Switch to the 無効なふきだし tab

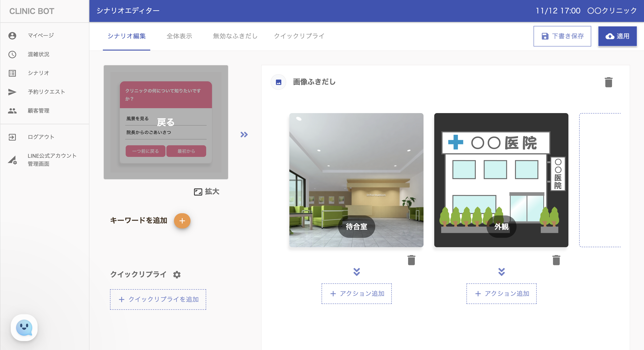pyautogui.click(x=235, y=36)
